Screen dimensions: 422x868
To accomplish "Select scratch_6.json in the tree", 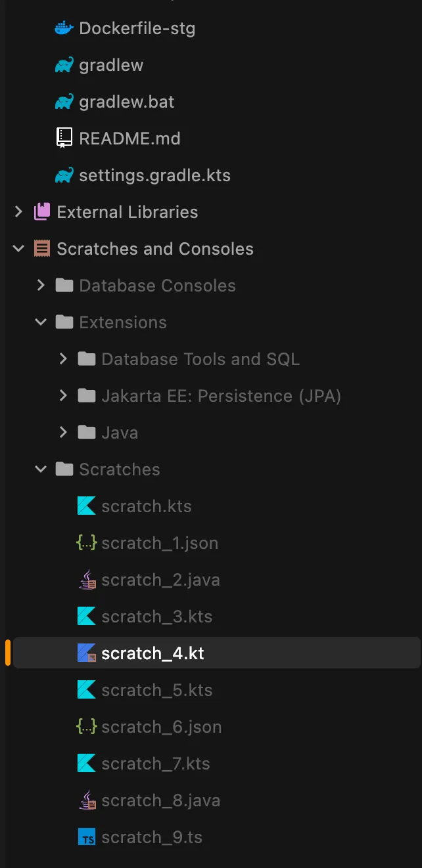I will click(161, 727).
